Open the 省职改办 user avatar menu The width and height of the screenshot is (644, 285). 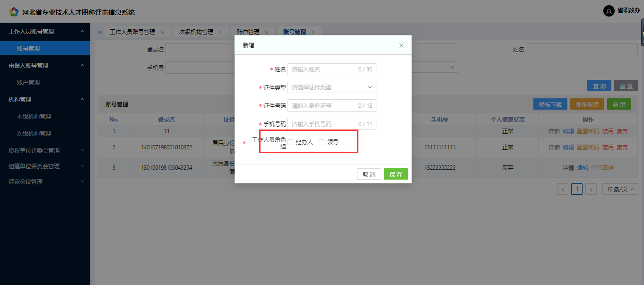(609, 11)
